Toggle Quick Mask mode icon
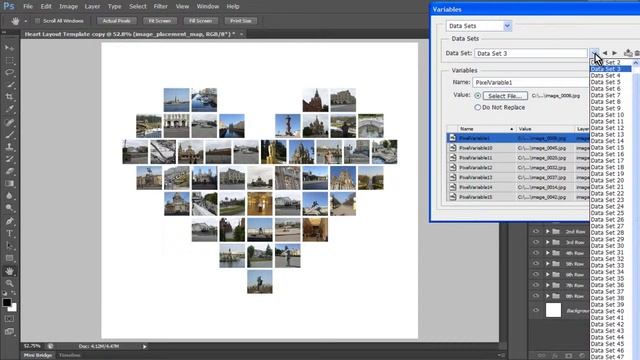The height and width of the screenshot is (360, 640). pyautogui.click(x=9, y=319)
